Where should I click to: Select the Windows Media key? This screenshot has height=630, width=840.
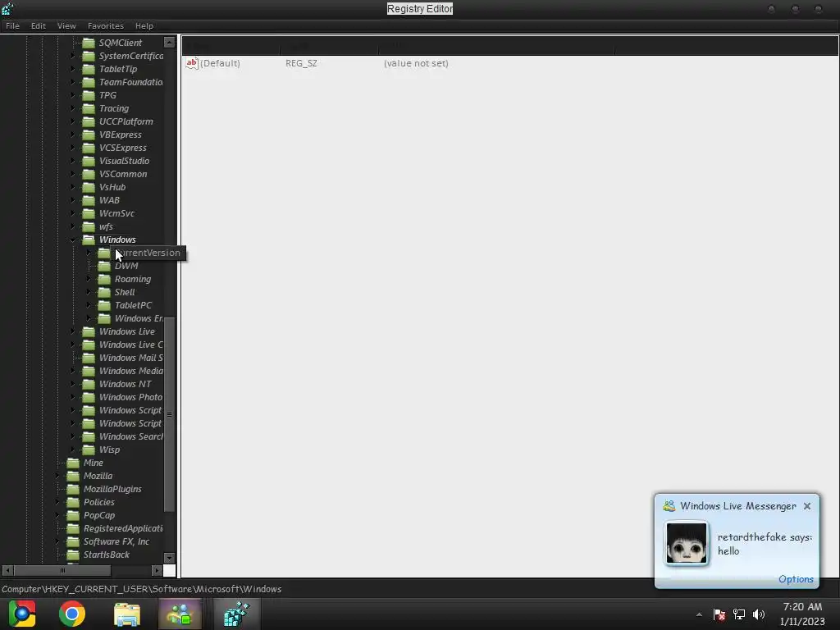point(130,372)
